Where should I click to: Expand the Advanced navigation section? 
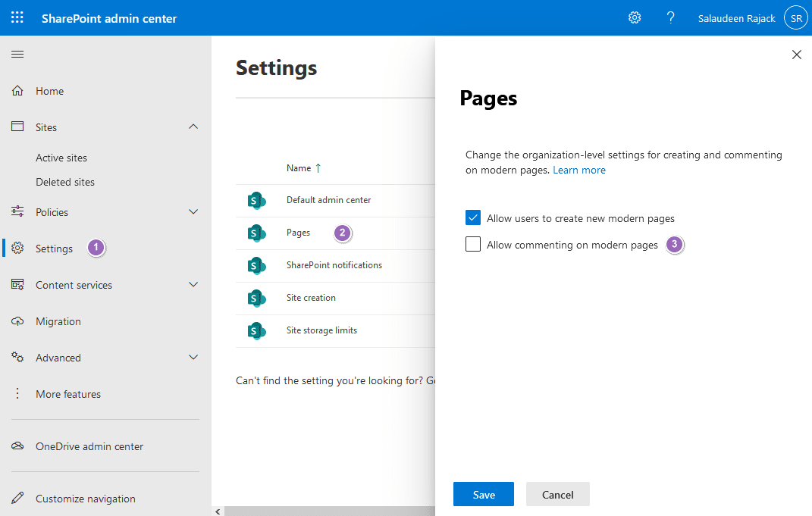click(x=193, y=357)
